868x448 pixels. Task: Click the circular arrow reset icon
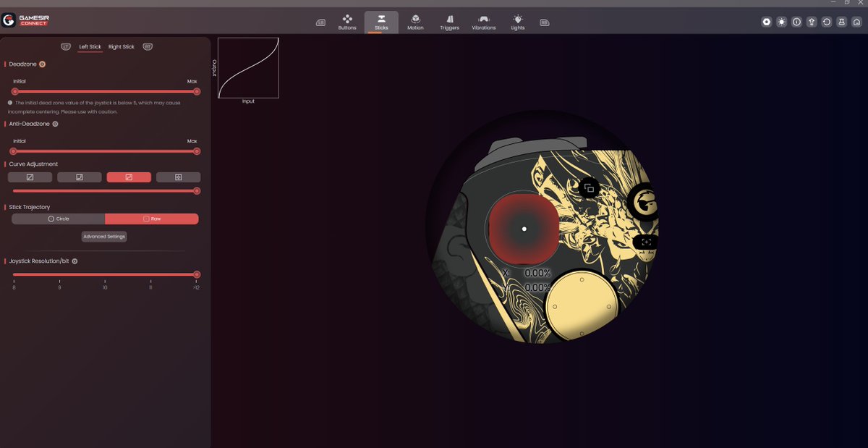[x=827, y=22]
